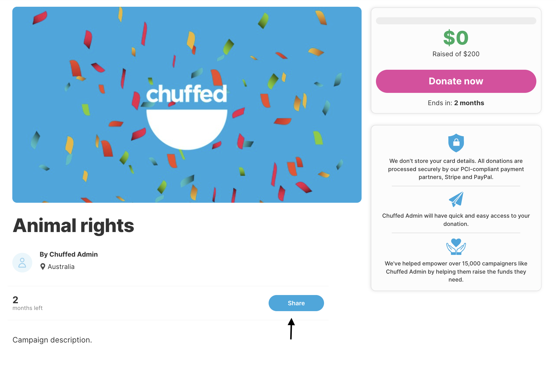The image size is (556, 392).
Task: Share the Animal rights campaign
Action: click(x=296, y=303)
